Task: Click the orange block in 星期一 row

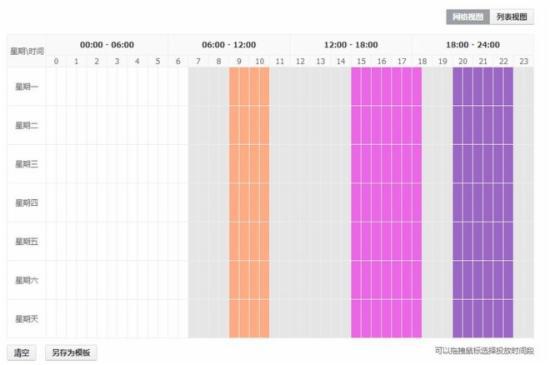Action: coord(249,86)
